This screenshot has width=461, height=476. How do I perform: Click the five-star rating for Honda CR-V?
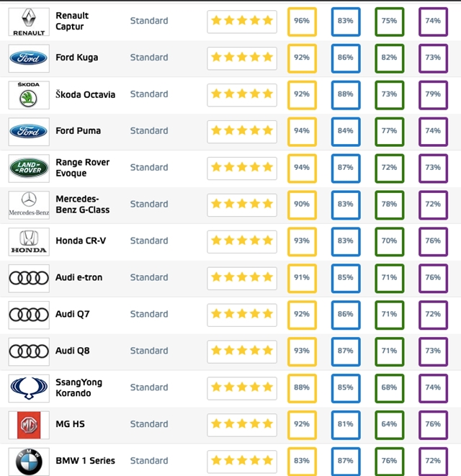242,241
